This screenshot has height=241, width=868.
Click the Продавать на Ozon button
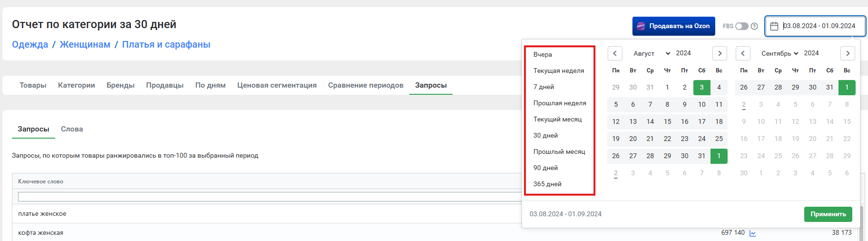pyautogui.click(x=674, y=26)
